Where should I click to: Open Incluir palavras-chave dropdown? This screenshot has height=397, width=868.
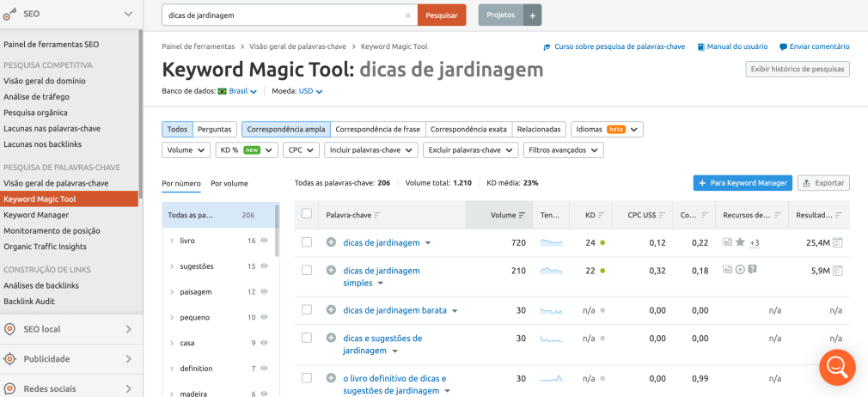coord(371,150)
